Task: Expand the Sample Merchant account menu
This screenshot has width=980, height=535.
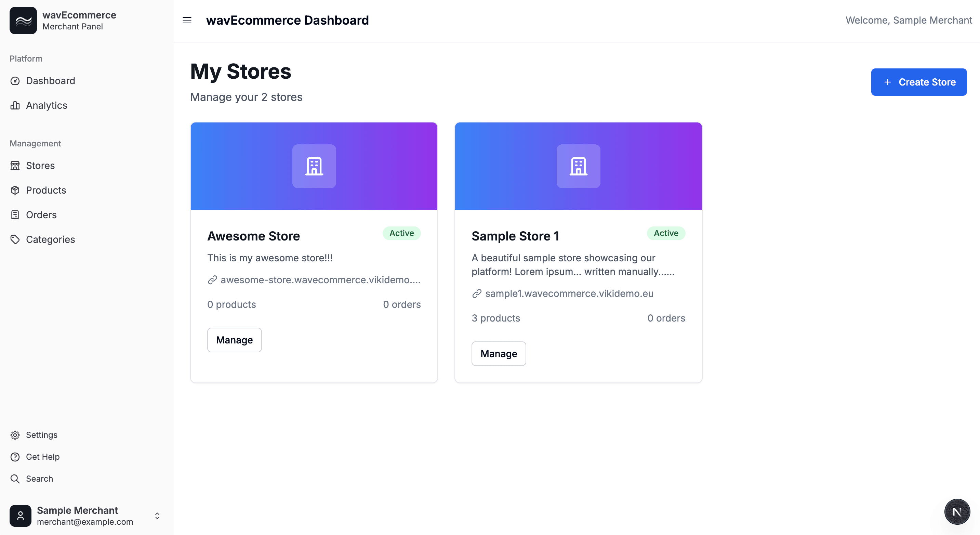Action: pyautogui.click(x=157, y=516)
